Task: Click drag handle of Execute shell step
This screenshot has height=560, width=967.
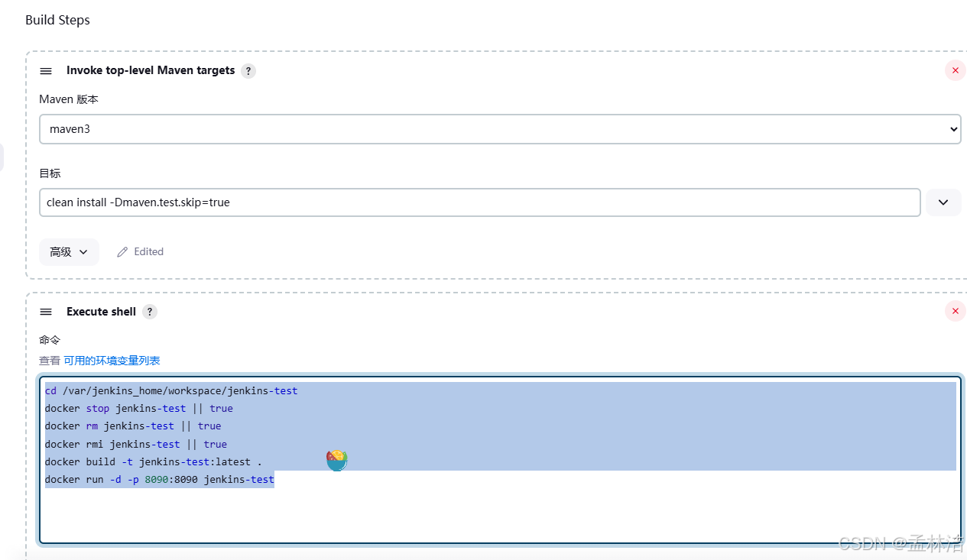Action: [46, 312]
